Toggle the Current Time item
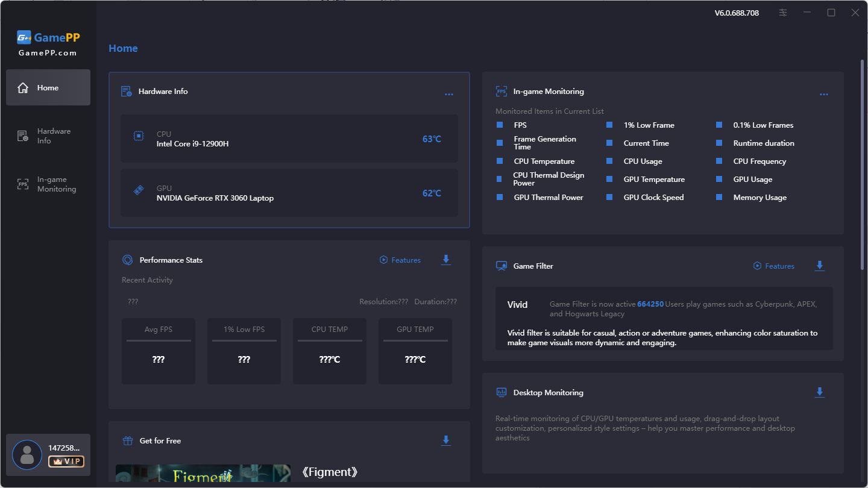This screenshot has height=488, width=868. pyautogui.click(x=609, y=143)
